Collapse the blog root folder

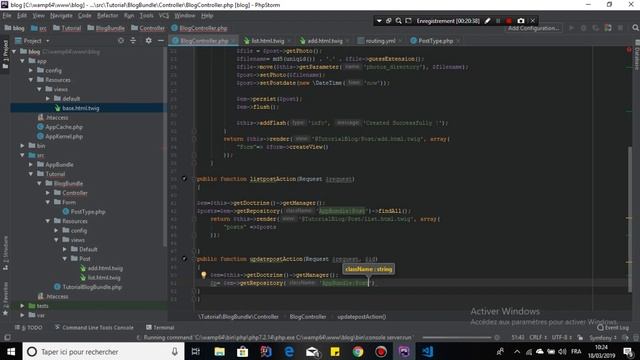tap(14, 52)
